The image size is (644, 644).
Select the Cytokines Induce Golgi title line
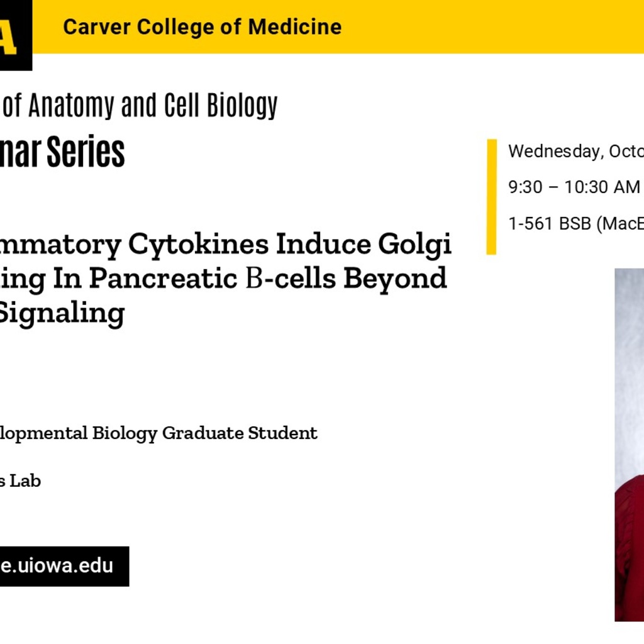coord(226,245)
